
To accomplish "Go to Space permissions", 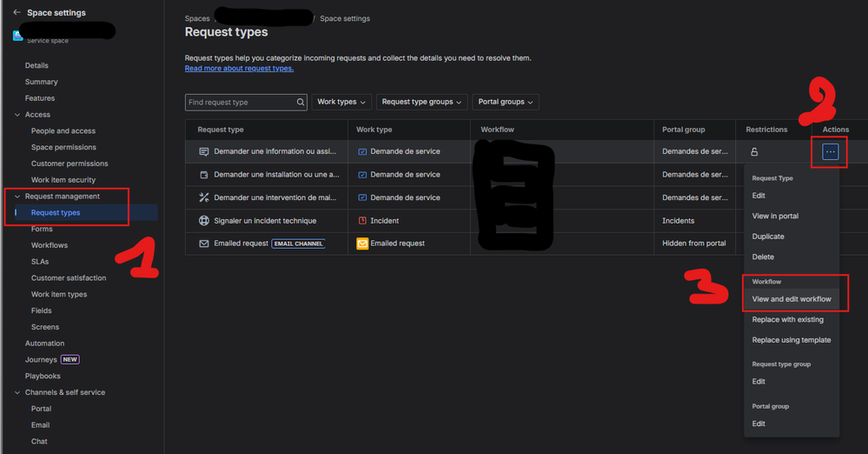I will tap(63, 148).
